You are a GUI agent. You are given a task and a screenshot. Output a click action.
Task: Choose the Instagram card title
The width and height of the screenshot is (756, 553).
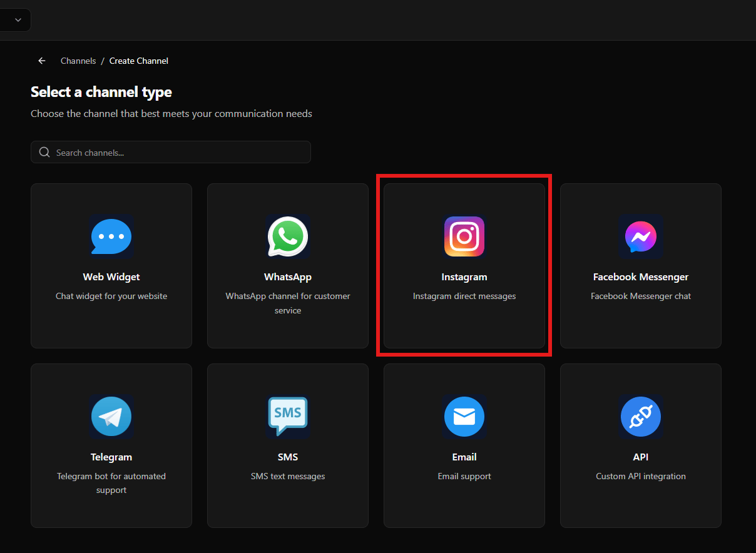tap(464, 277)
